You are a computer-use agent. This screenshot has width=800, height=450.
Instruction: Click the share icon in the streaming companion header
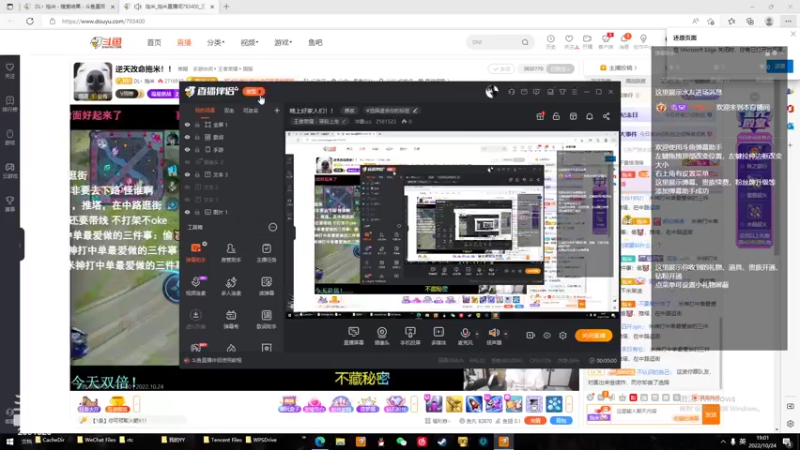[x=606, y=116]
